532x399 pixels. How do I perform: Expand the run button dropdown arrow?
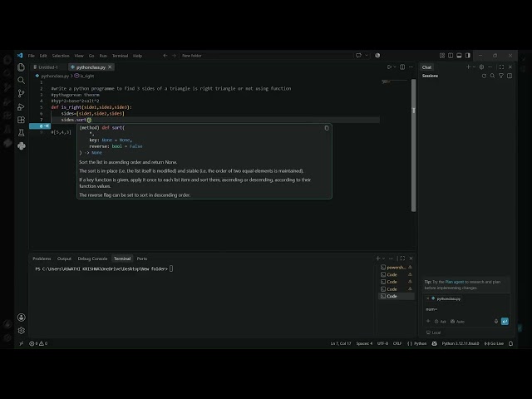(x=395, y=67)
